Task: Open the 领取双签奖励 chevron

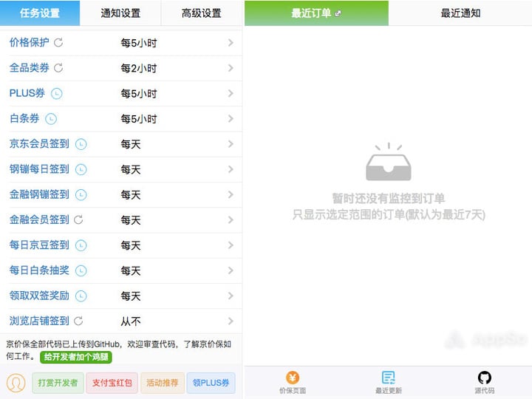Action: coord(231,296)
